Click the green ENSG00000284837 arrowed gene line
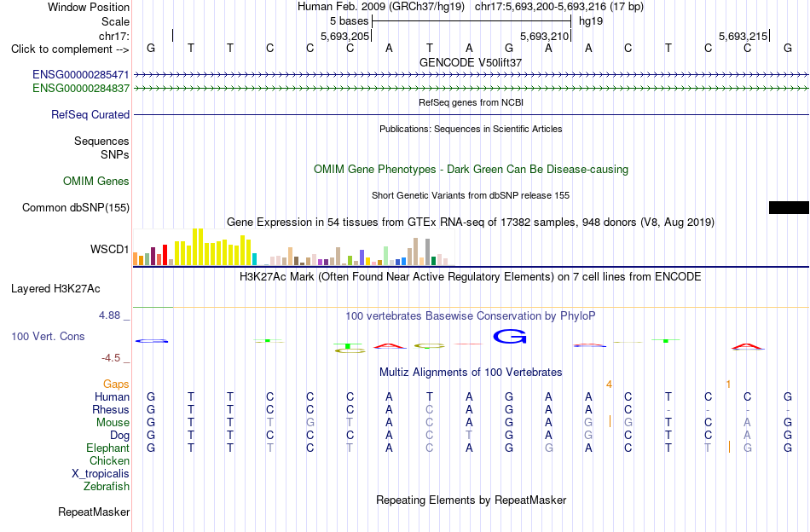Viewport: 810px width, 532px height. pos(472,89)
